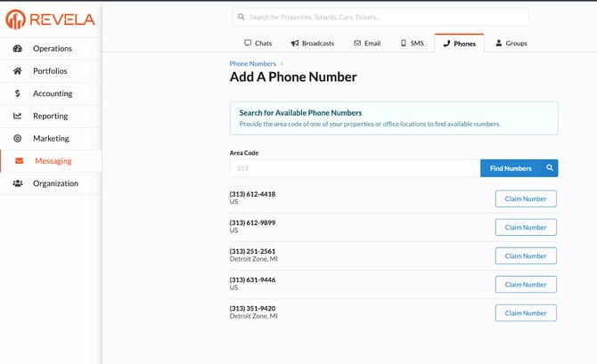Image resolution: width=597 pixels, height=364 pixels.
Task: Claim the number (313) 251-2561
Action: point(526,255)
